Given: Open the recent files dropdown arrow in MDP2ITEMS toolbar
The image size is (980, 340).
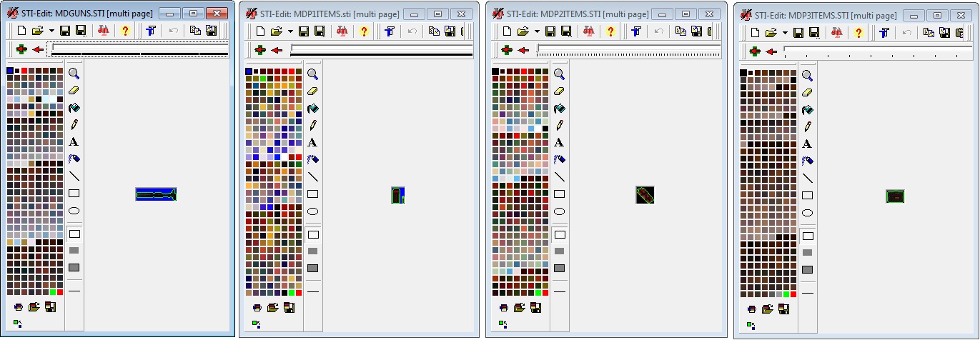Looking at the screenshot, I should click(535, 31).
